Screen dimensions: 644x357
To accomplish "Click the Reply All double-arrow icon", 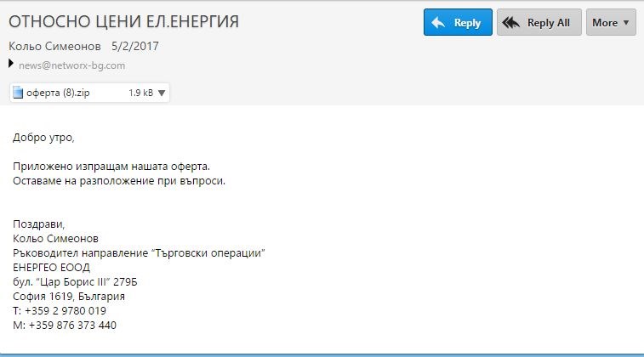I will [511, 23].
